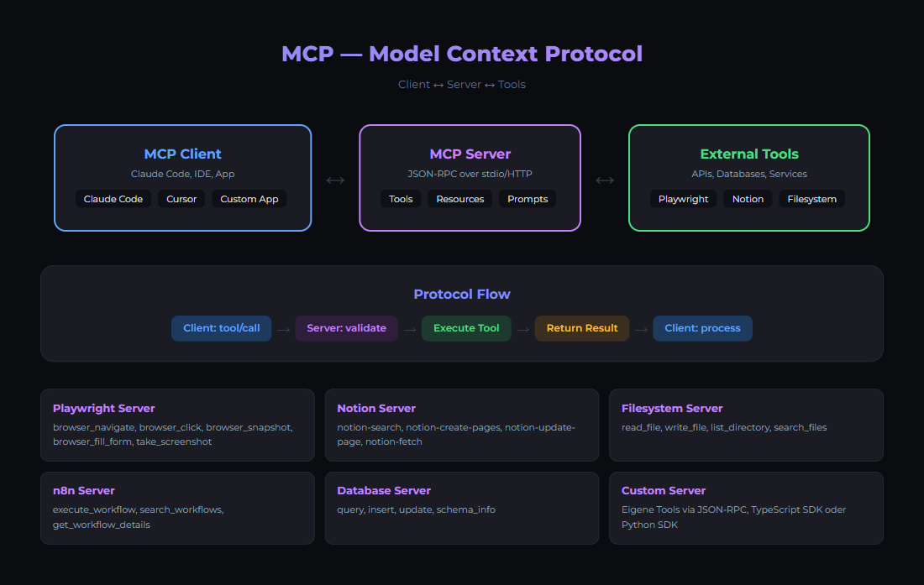Click the Notion Server card heading

pyautogui.click(x=376, y=408)
